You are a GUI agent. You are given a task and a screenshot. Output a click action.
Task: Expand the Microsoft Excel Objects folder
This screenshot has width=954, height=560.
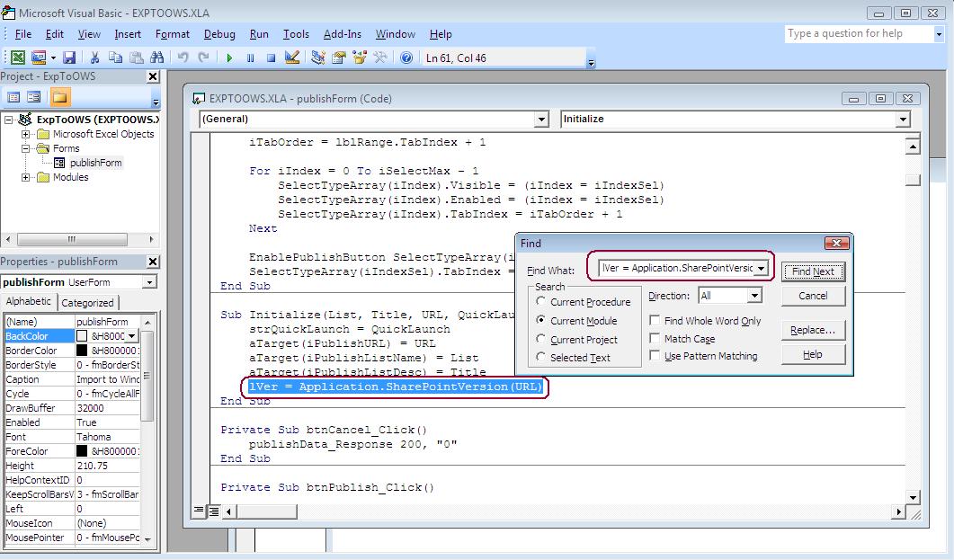(25, 134)
